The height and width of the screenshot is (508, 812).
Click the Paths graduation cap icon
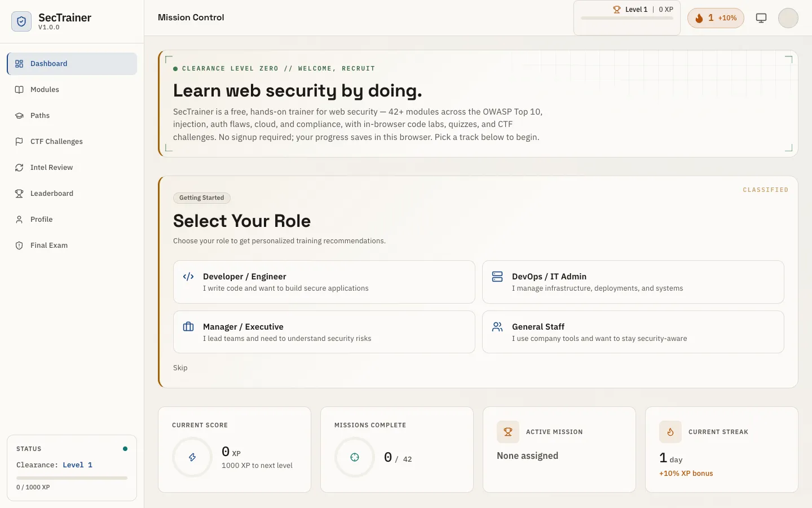(19, 116)
